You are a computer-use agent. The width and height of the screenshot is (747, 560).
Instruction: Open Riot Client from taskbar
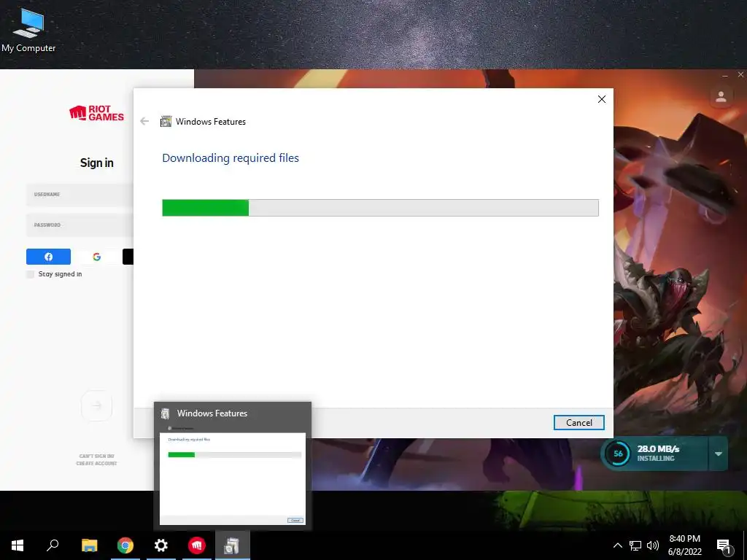pyautogui.click(x=197, y=545)
